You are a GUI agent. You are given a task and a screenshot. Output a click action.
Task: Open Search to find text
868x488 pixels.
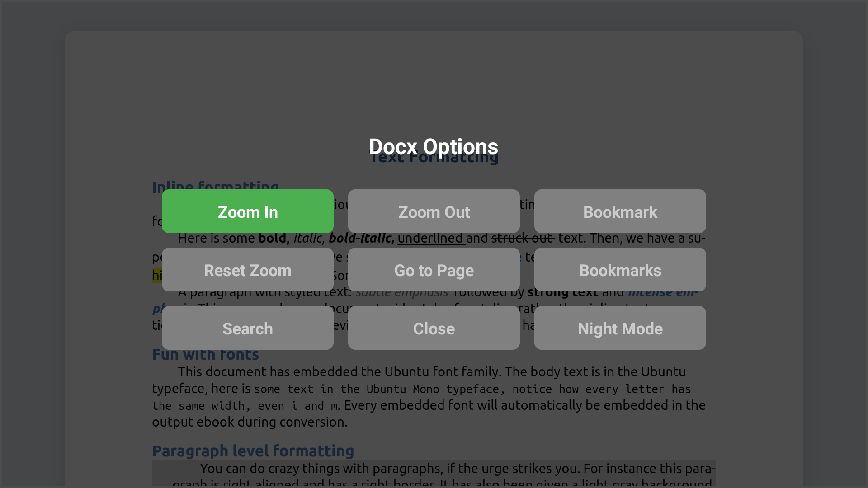tap(247, 328)
